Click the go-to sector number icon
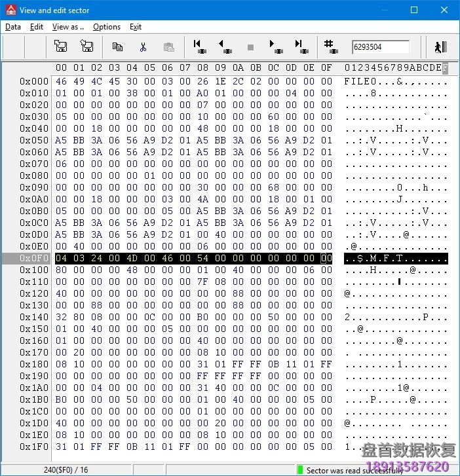Image resolution: width=460 pixels, height=476 pixels. coord(331,46)
